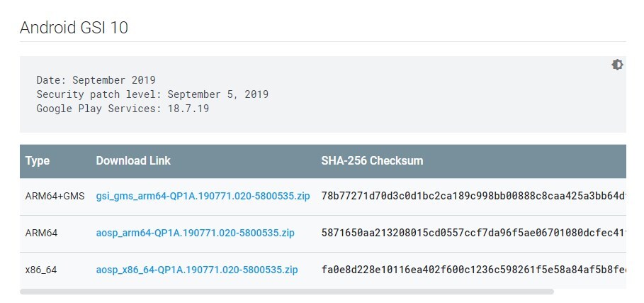
Task: Click the Download Link column header
Action: pyautogui.click(x=133, y=160)
